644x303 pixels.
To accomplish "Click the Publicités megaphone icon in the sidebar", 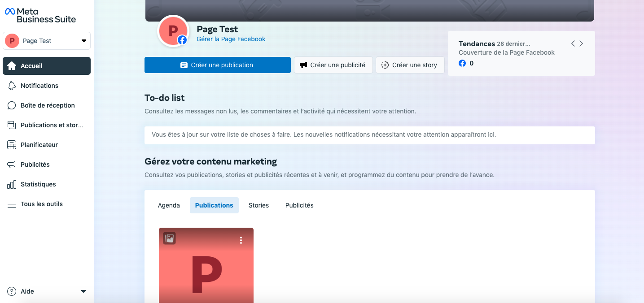I will tap(12, 164).
